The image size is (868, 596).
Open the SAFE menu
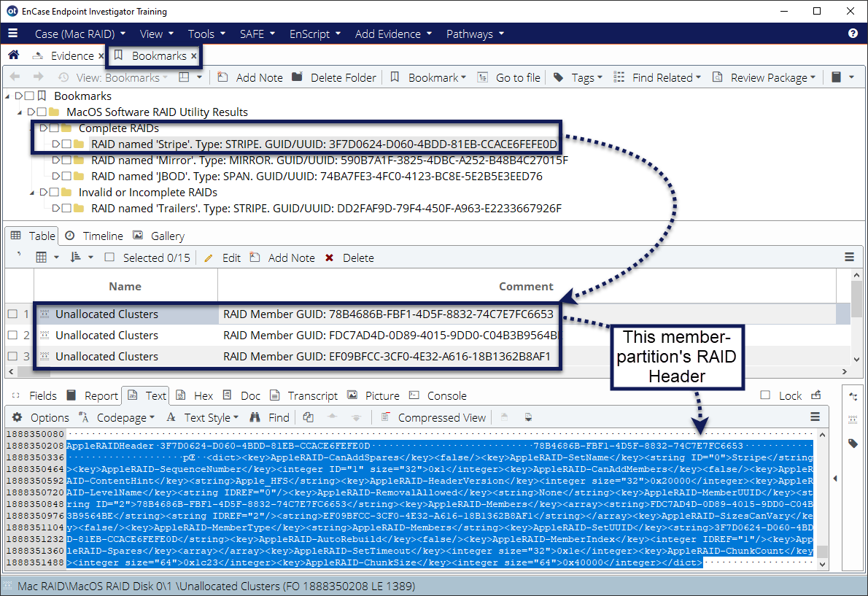(x=257, y=34)
